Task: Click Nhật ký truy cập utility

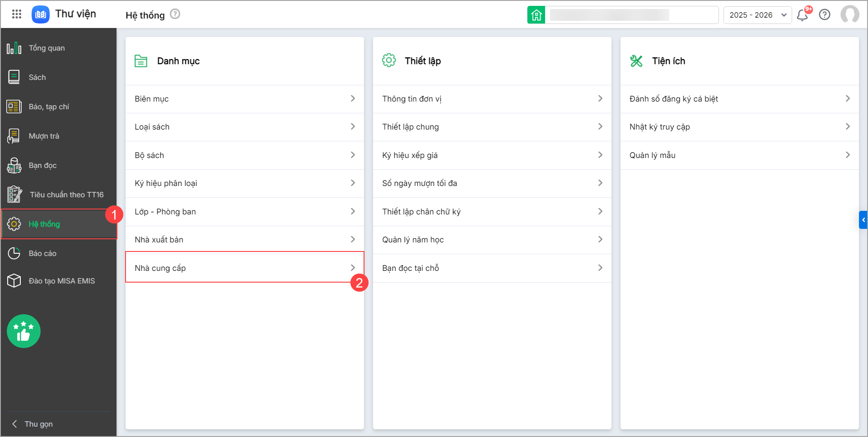Action: click(739, 127)
